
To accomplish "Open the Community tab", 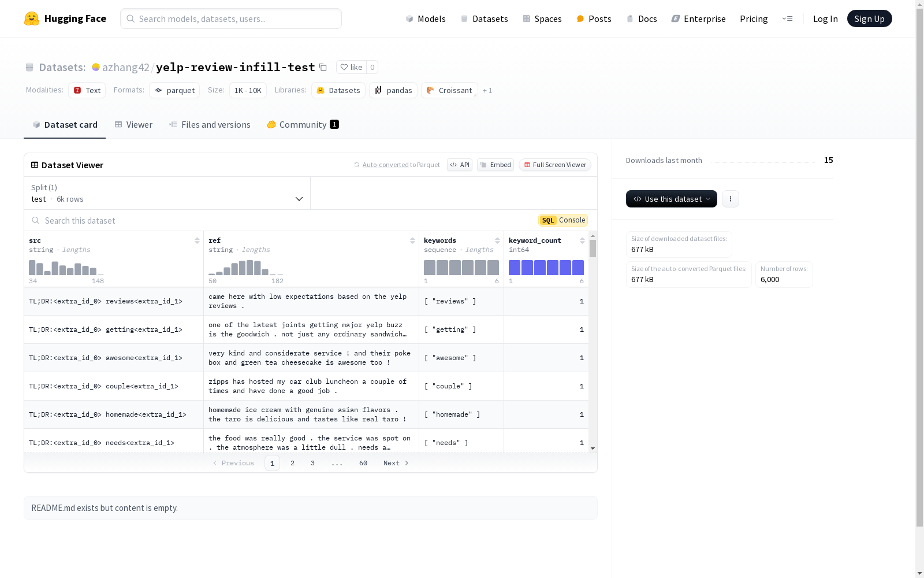I will tap(303, 124).
